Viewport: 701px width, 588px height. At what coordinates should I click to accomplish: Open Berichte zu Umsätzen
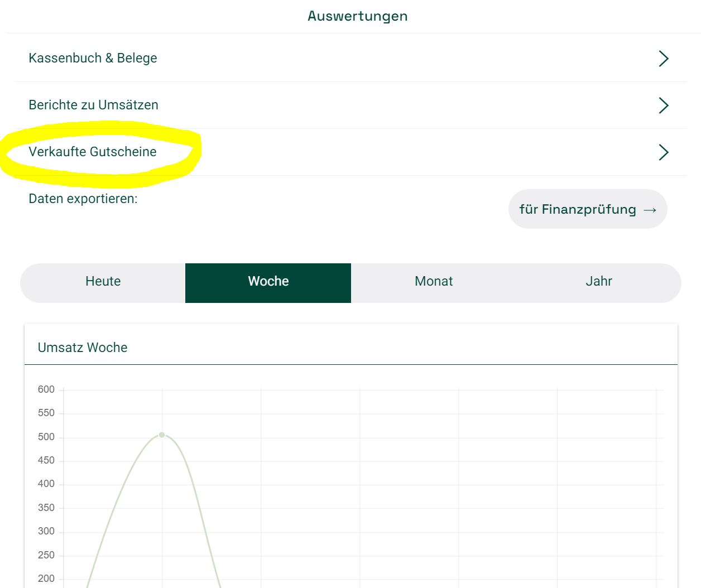(350, 105)
